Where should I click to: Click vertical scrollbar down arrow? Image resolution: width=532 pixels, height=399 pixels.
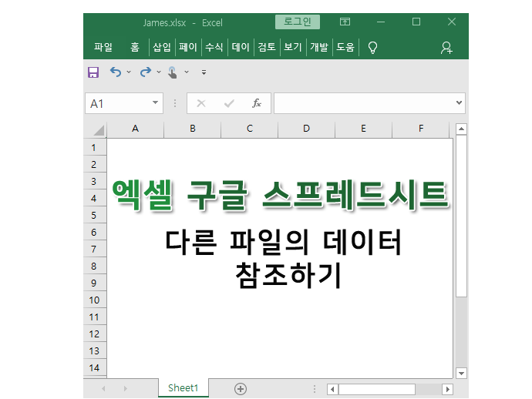[461, 374]
